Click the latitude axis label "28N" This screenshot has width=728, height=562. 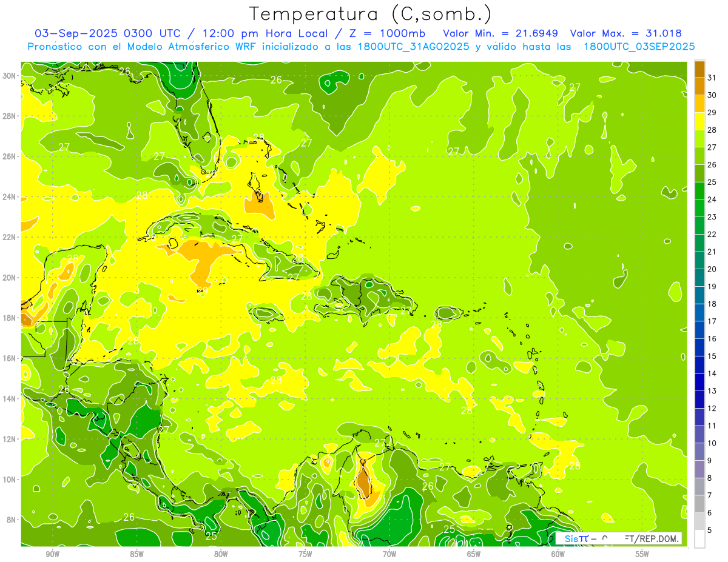[x=9, y=116]
